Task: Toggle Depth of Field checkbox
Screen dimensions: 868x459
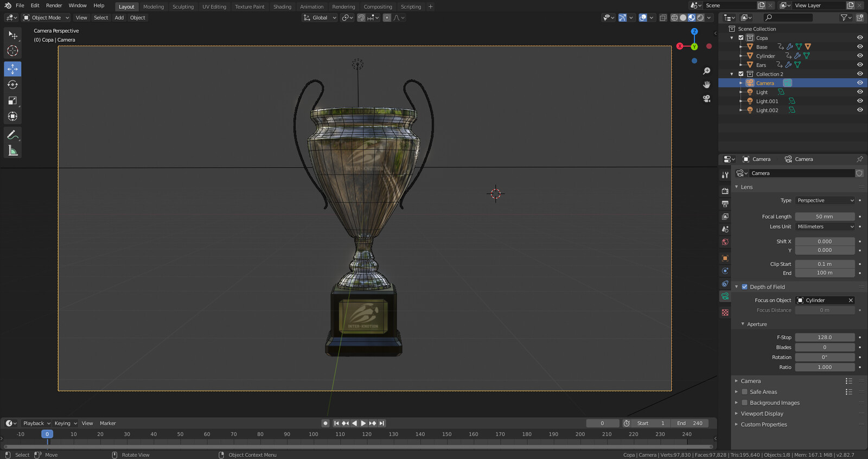Action: tap(744, 287)
